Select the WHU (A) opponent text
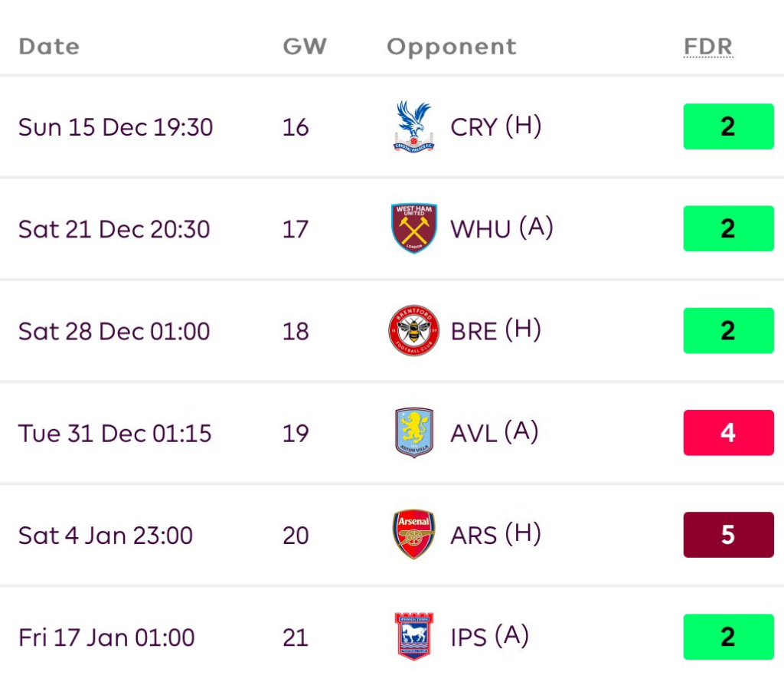 point(501,228)
